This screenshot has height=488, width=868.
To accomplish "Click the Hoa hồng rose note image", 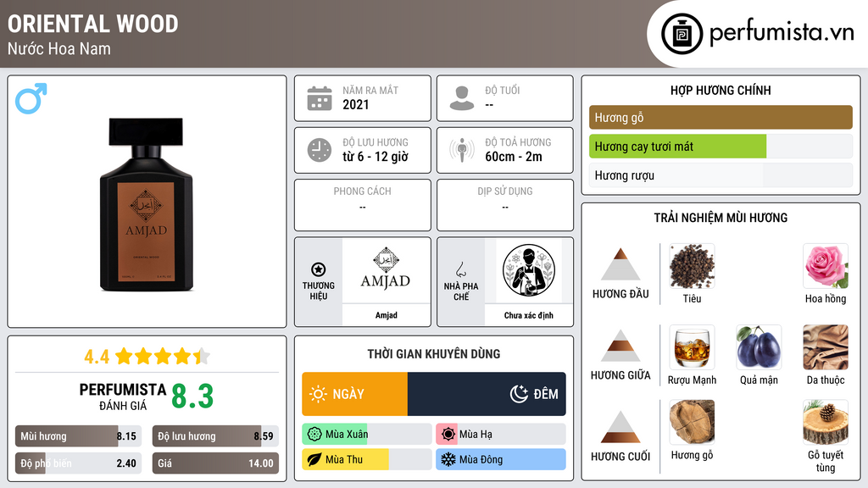I will click(826, 266).
